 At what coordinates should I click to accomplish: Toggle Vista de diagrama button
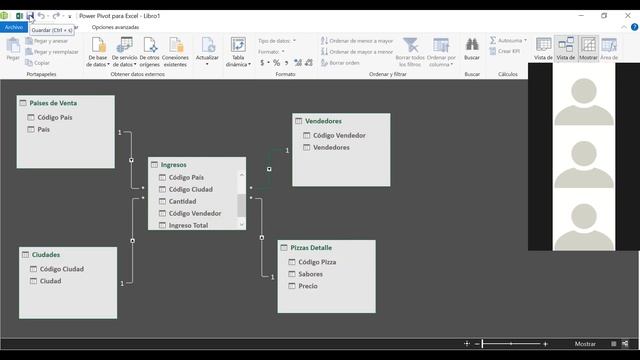click(x=566, y=49)
